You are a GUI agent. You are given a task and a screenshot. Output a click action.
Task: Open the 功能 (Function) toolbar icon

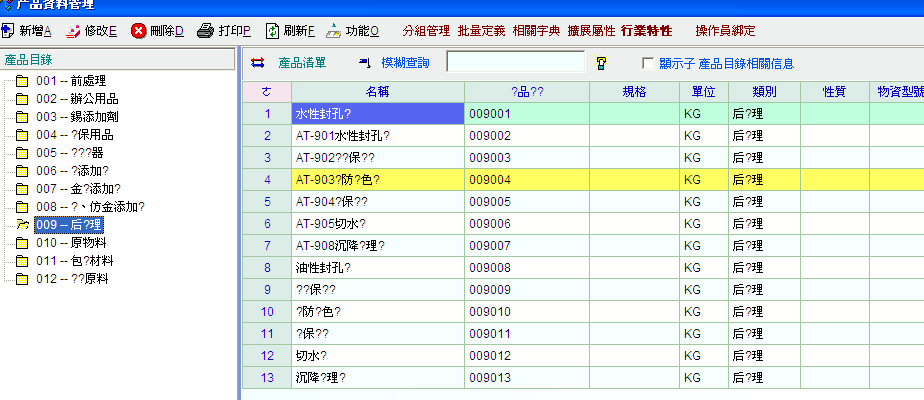333,31
